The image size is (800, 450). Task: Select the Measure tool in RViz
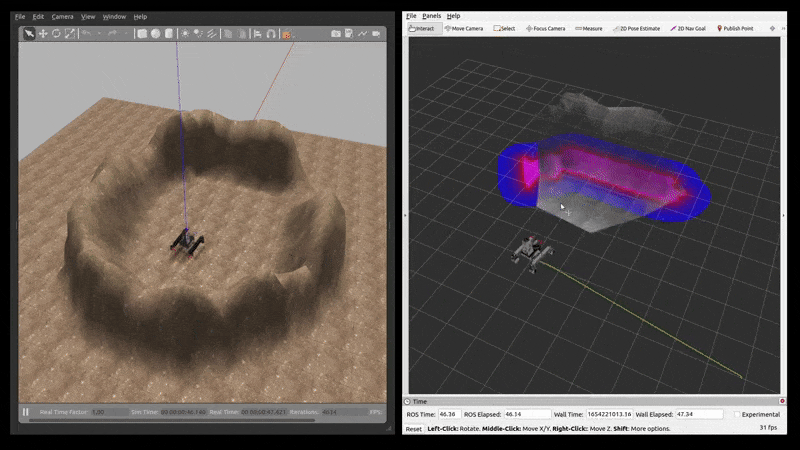pyautogui.click(x=589, y=29)
